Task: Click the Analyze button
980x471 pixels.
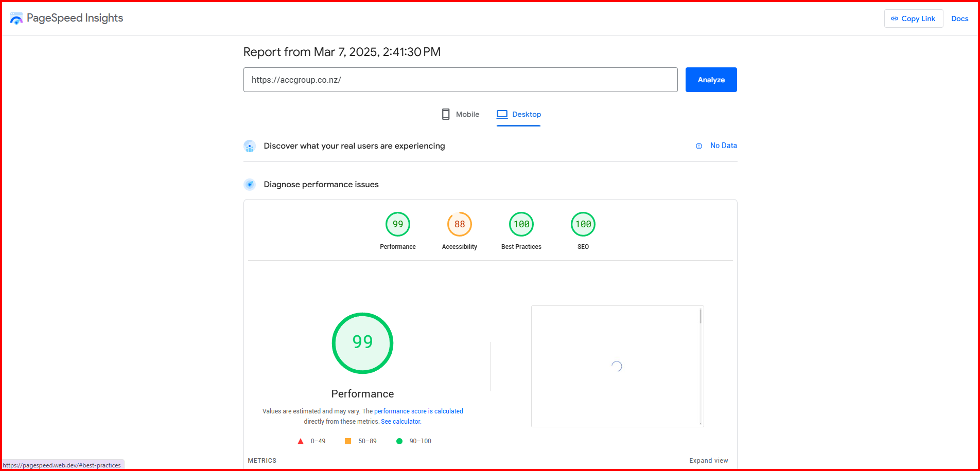Action: click(711, 80)
